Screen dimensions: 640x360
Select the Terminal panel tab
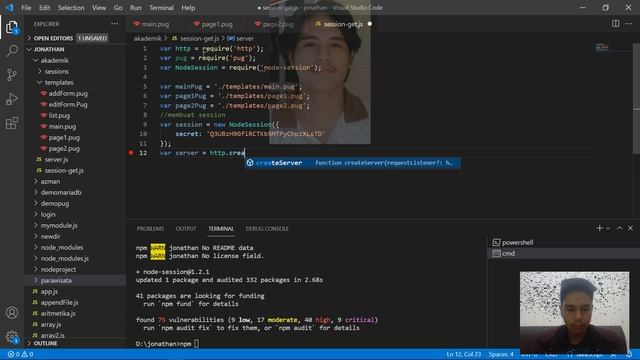pyautogui.click(x=221, y=229)
